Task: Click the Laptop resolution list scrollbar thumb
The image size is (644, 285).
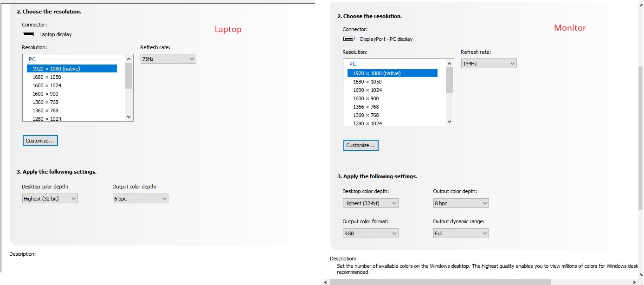Action: pos(129,76)
